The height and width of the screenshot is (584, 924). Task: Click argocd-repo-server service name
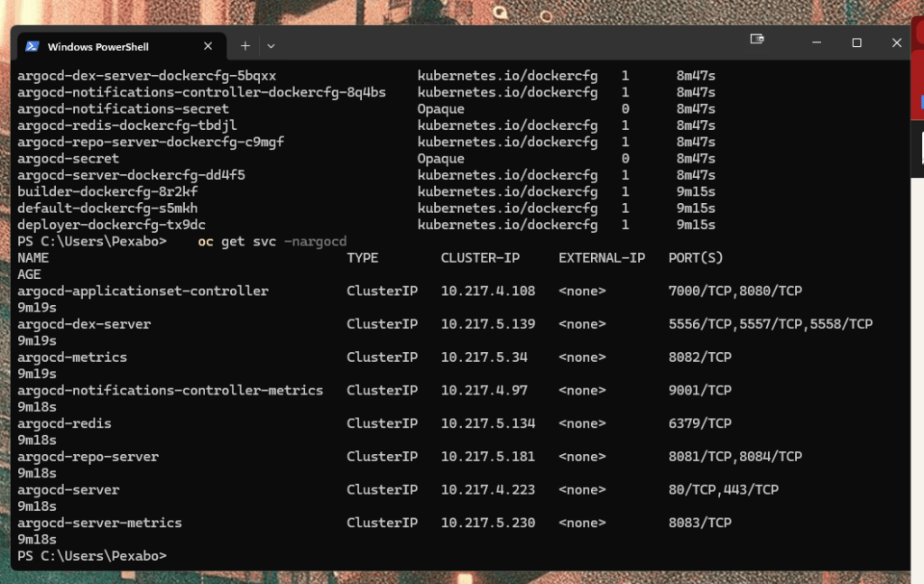point(88,457)
